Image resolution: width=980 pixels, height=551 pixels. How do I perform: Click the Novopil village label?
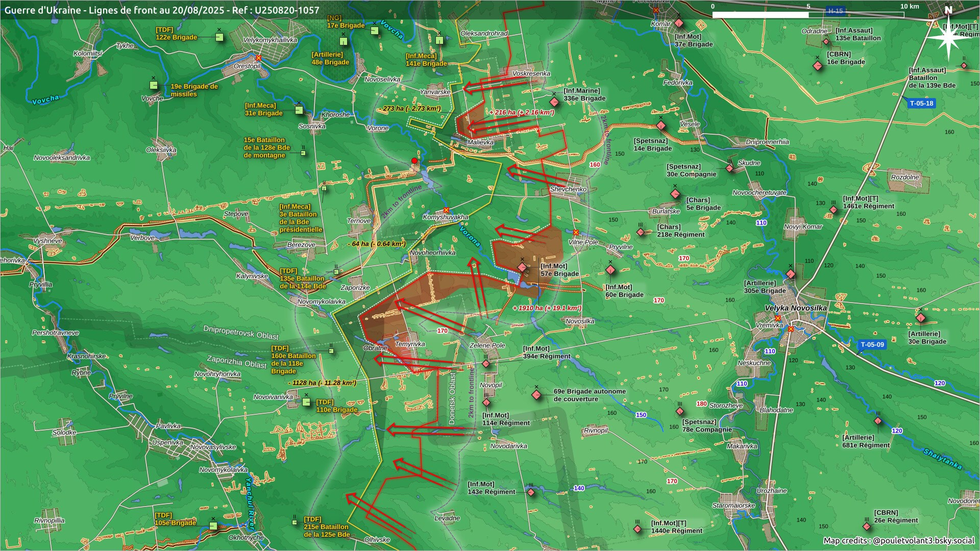(491, 385)
